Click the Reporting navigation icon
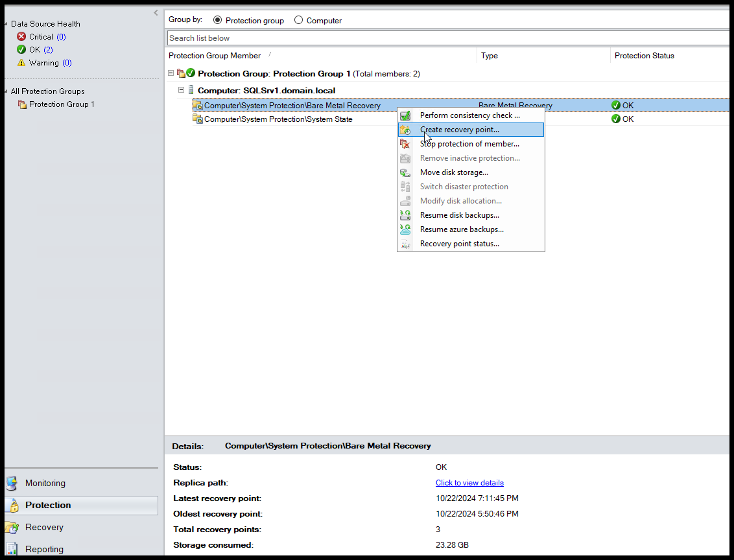This screenshot has width=734, height=560. 12,549
